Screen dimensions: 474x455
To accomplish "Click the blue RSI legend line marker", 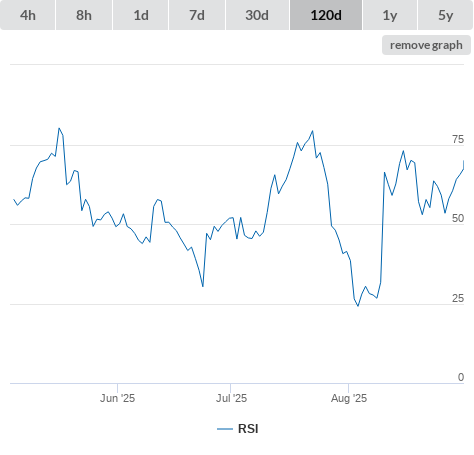I will click(225, 429).
